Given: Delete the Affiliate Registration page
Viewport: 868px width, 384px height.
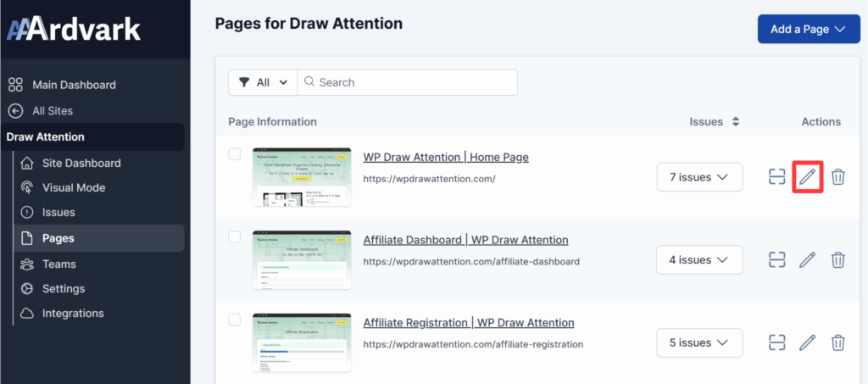Looking at the screenshot, I should coord(838,342).
